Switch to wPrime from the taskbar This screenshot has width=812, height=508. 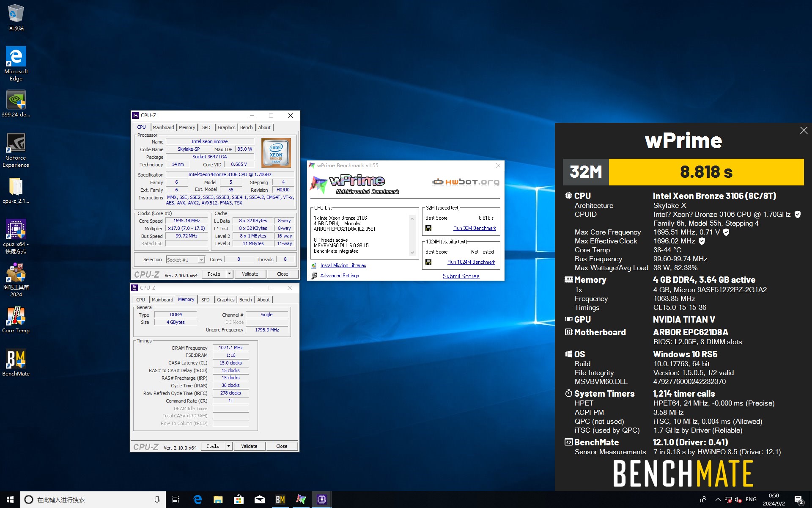tap(301, 500)
